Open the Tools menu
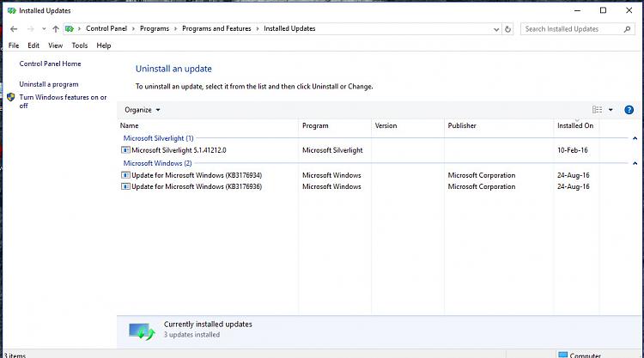This screenshot has width=644, height=358. tap(80, 46)
